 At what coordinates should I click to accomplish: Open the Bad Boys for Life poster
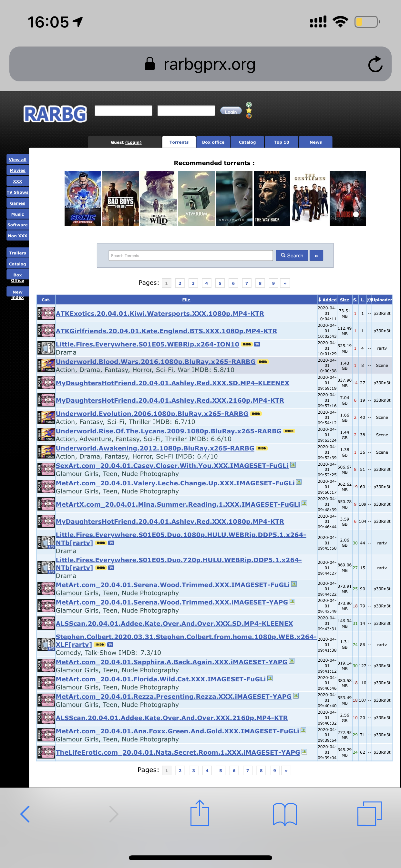(120, 199)
